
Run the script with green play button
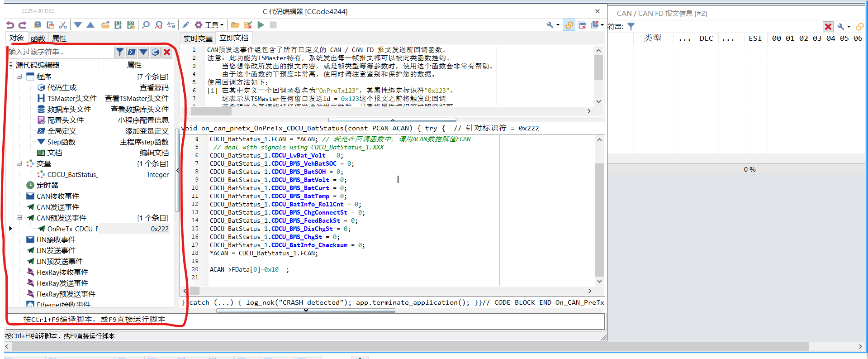tap(261, 25)
